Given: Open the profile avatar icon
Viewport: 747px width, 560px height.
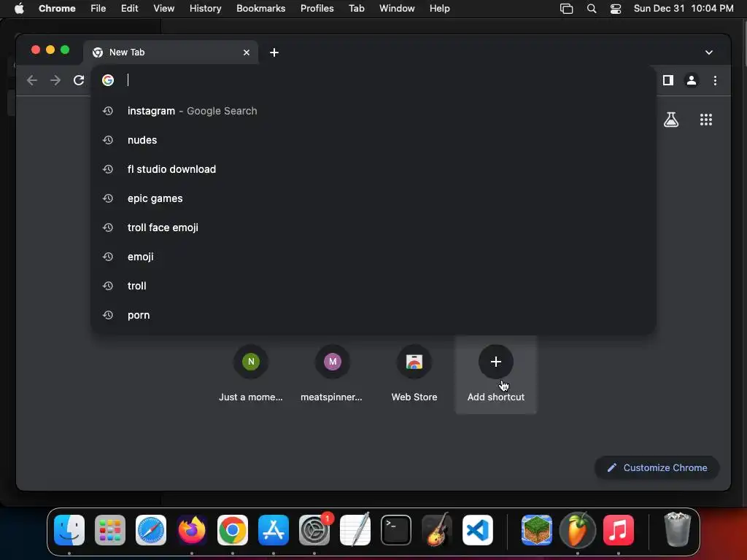Looking at the screenshot, I should click(692, 80).
